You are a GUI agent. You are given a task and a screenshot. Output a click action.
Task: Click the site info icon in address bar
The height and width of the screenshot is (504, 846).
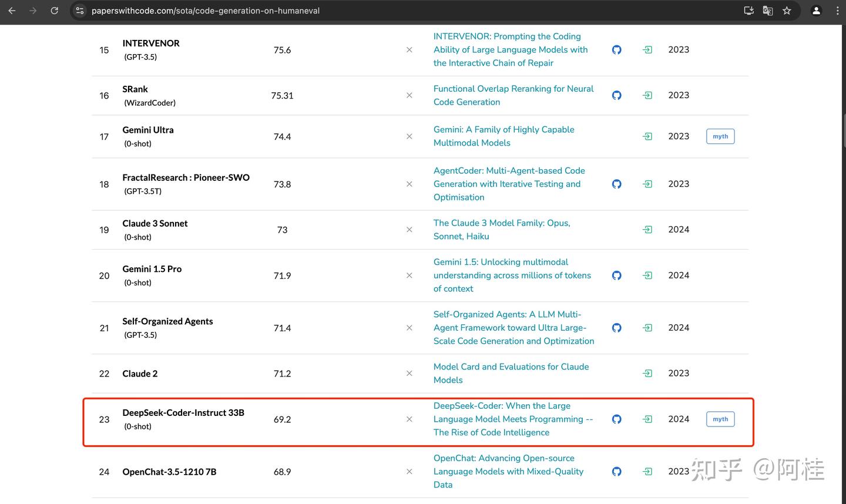(x=80, y=11)
